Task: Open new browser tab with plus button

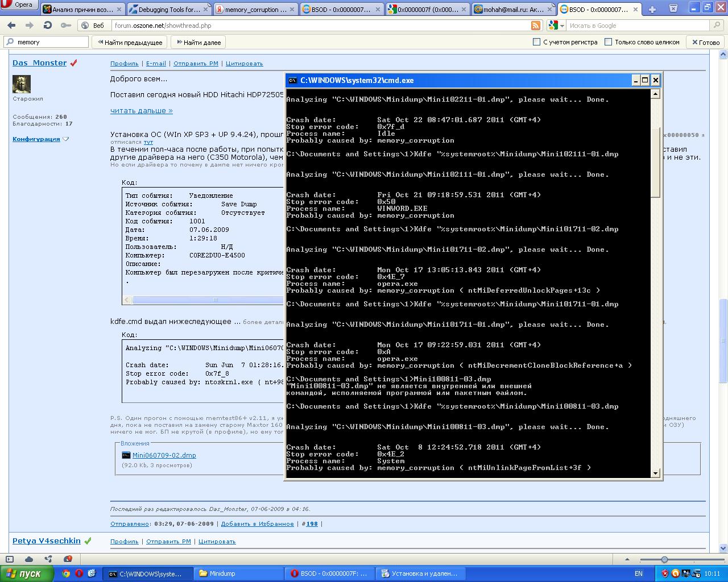Action: tap(652, 9)
